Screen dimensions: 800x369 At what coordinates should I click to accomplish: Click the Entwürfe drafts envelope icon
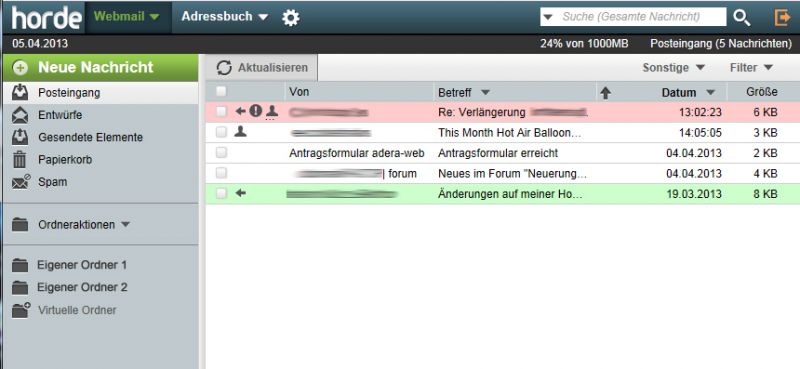click(x=20, y=115)
